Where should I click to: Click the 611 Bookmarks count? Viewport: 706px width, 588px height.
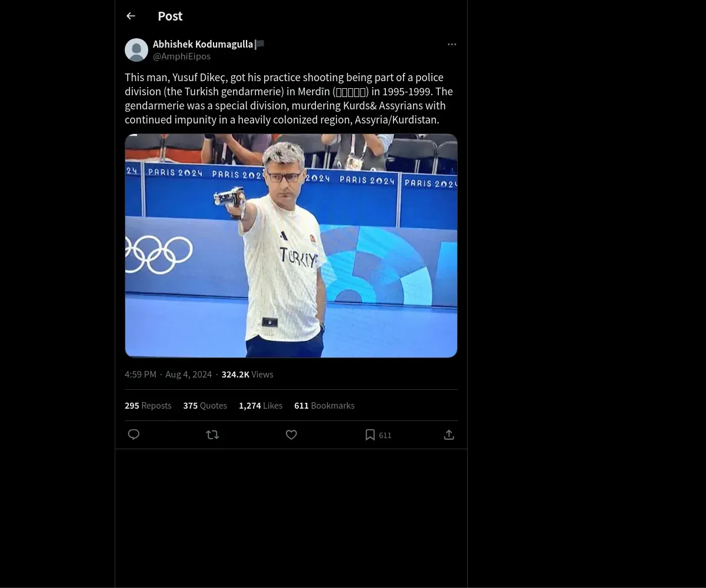324,406
